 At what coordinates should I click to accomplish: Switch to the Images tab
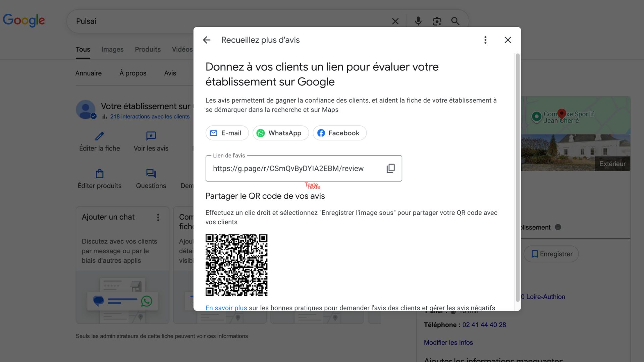tap(112, 49)
